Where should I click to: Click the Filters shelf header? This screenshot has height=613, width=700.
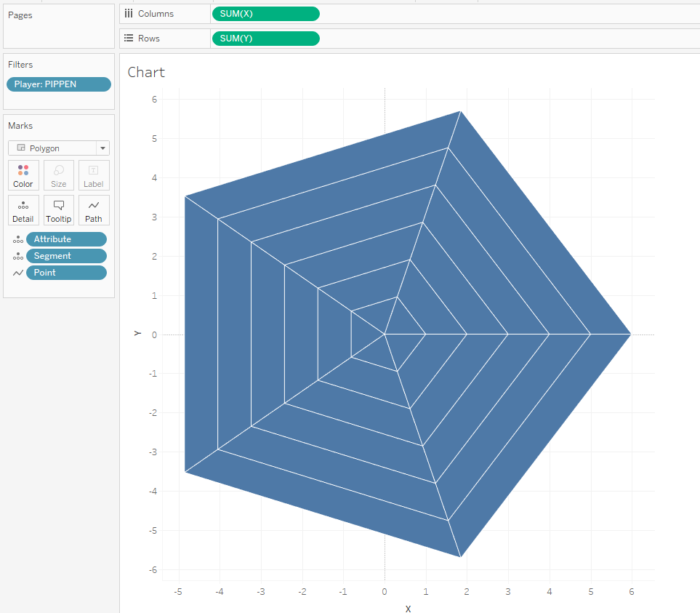tap(22, 64)
